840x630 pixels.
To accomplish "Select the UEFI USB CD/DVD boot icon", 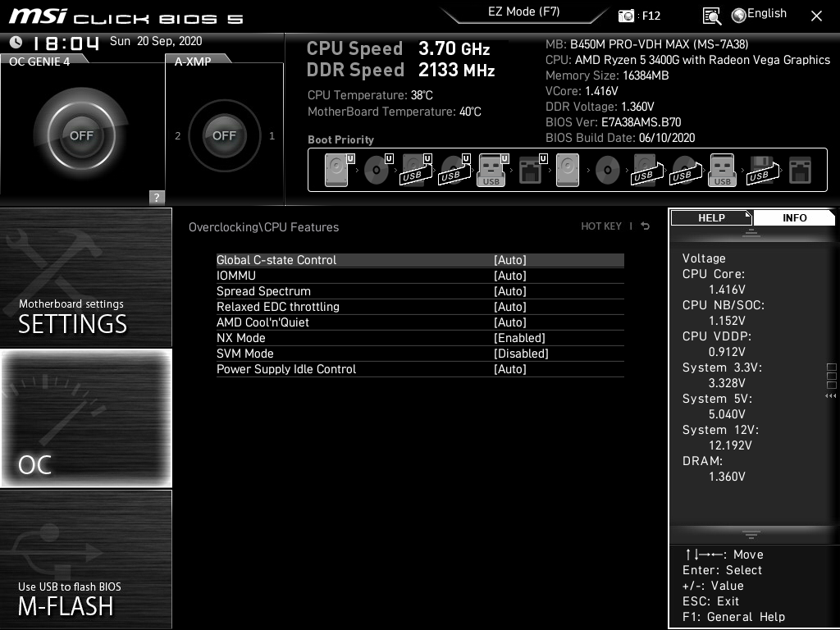I will [454, 170].
